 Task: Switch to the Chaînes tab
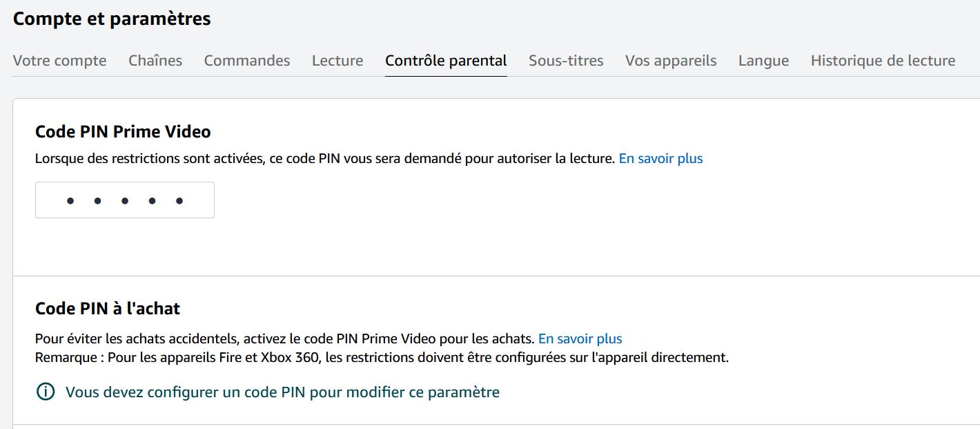155,61
